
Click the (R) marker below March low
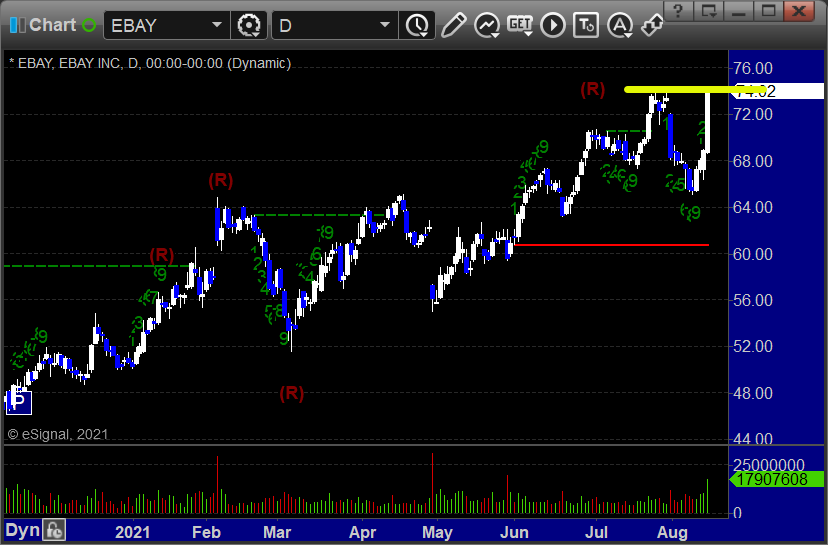click(291, 393)
